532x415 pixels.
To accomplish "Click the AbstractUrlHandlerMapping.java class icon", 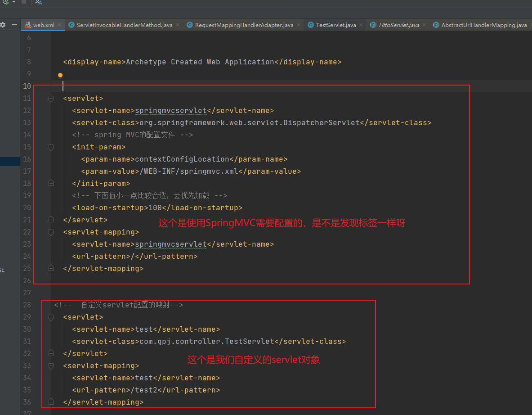I will (x=436, y=25).
